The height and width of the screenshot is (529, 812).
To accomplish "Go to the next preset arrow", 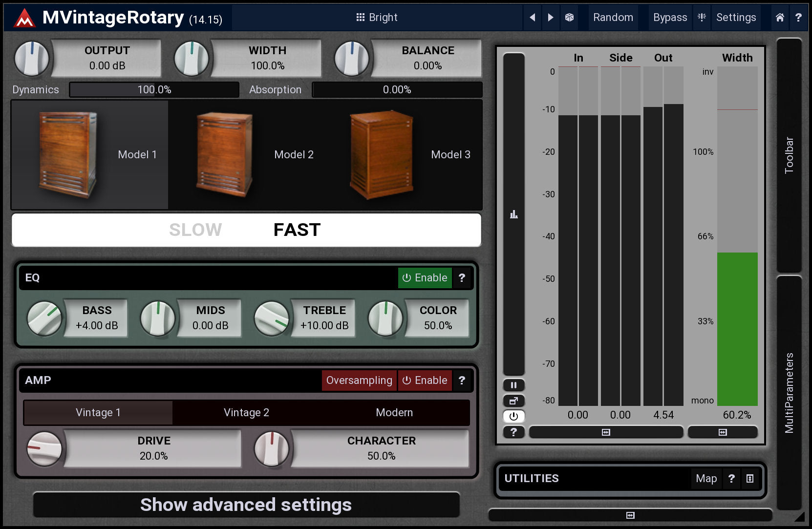I will pyautogui.click(x=551, y=18).
